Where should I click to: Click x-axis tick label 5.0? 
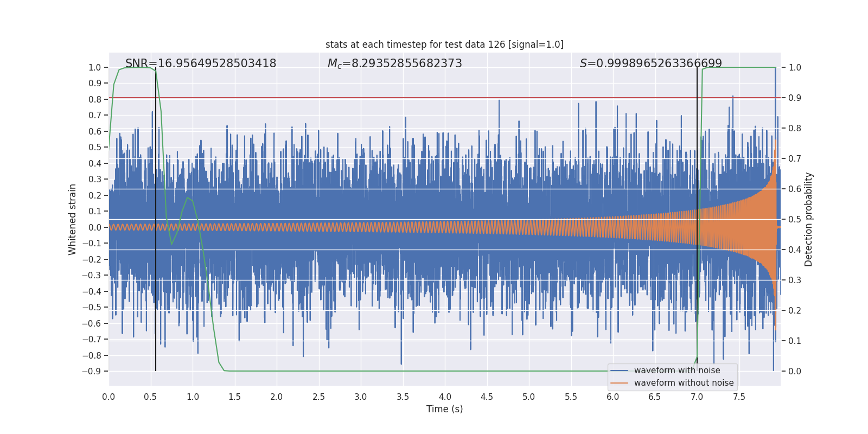(x=529, y=397)
